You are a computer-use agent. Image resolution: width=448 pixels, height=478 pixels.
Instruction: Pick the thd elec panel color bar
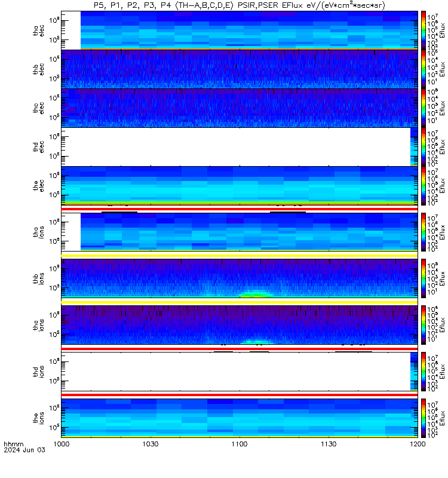tap(424, 146)
